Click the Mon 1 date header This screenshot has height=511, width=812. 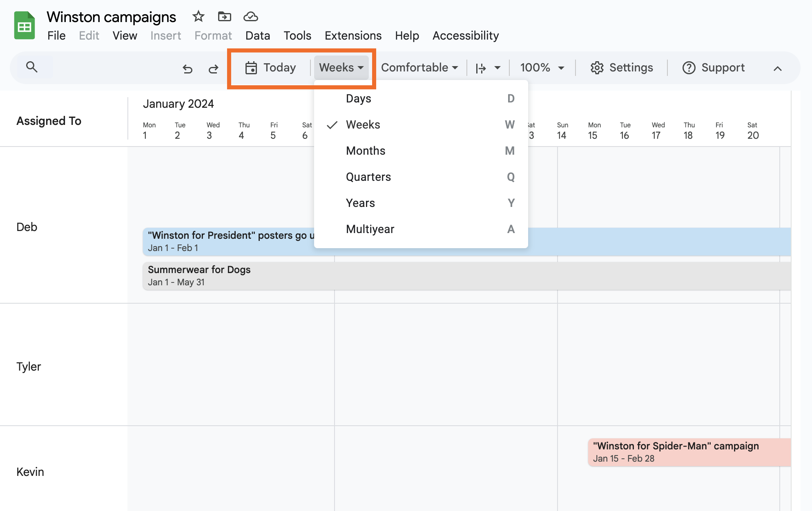coord(149,131)
